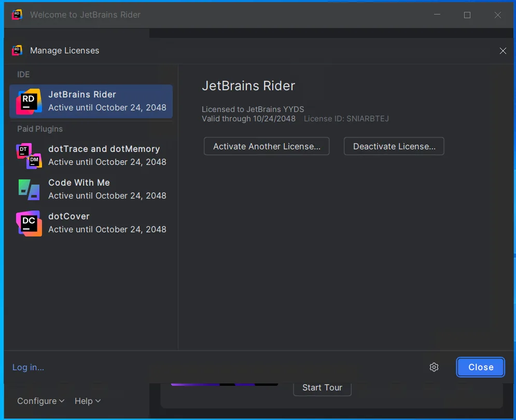516x420 pixels.
Task: Open Help dropdown in Welcome window
Action: 88,401
